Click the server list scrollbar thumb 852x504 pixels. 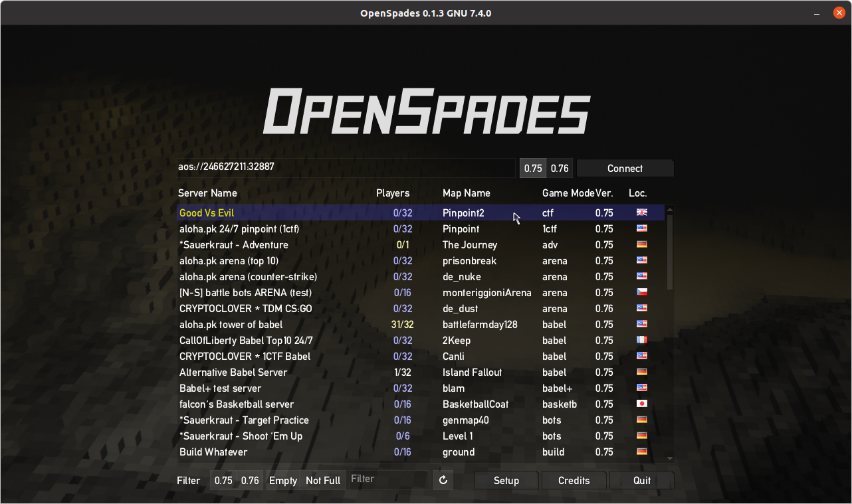[x=670, y=252]
